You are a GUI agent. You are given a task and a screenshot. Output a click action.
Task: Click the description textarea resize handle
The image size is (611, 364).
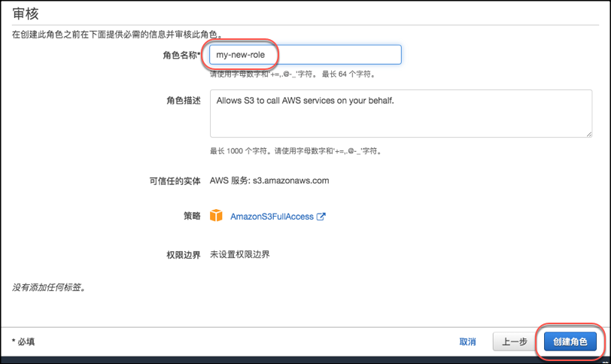coord(588,133)
